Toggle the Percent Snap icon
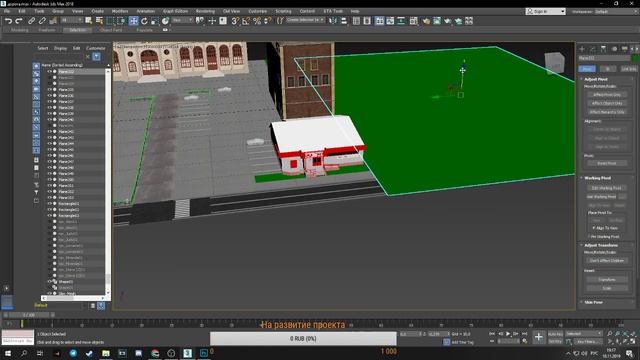640x360 pixels. click(x=257, y=21)
